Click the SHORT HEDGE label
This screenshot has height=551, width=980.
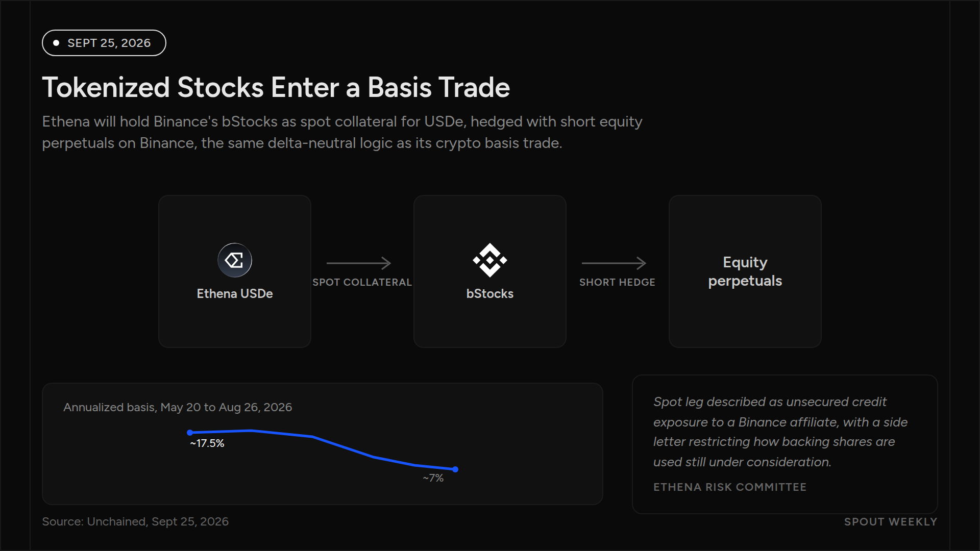(617, 282)
